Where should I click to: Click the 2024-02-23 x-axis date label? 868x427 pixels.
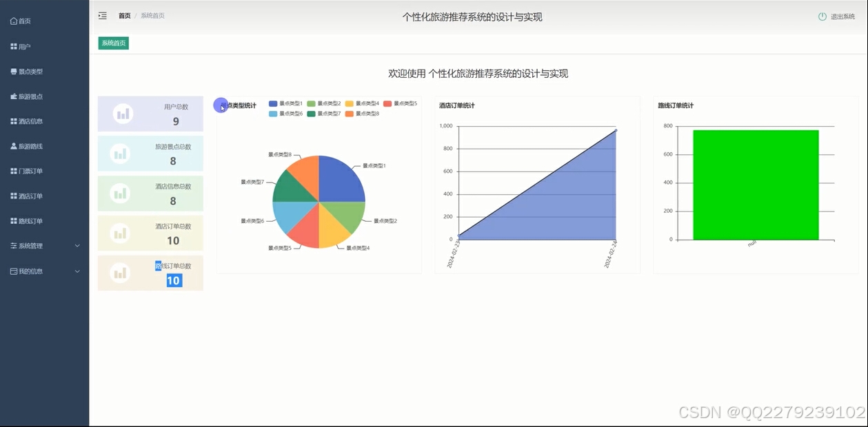453,256
